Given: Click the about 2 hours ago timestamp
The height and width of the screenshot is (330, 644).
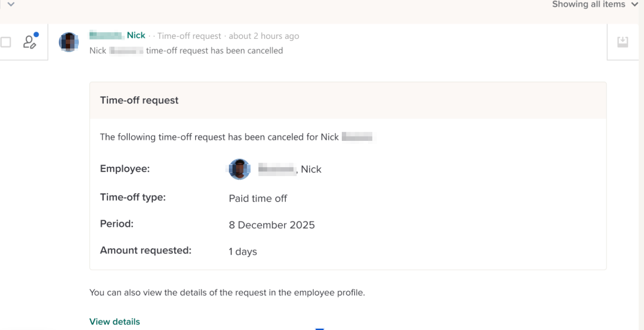Looking at the screenshot, I should coord(264,36).
